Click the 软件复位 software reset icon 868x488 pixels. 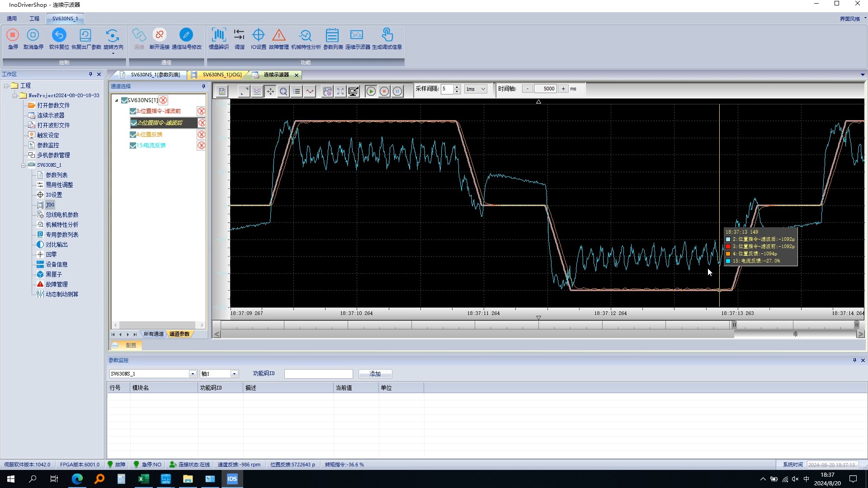(59, 35)
